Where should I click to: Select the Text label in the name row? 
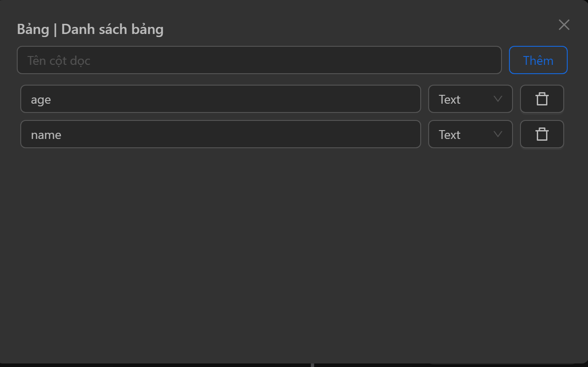(x=449, y=135)
